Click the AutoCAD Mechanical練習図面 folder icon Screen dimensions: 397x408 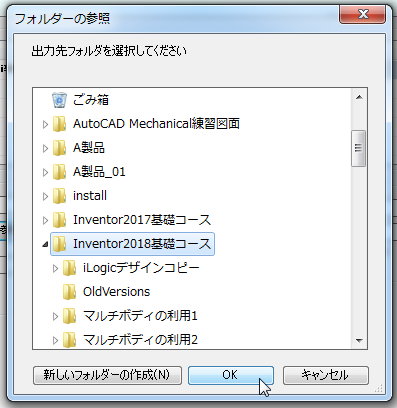point(60,124)
